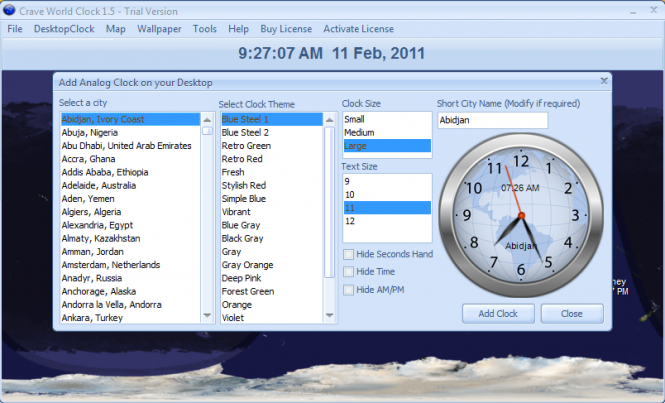Image resolution: width=665 pixels, height=403 pixels.
Task: Click the Short City Name input field
Action: pos(492,120)
